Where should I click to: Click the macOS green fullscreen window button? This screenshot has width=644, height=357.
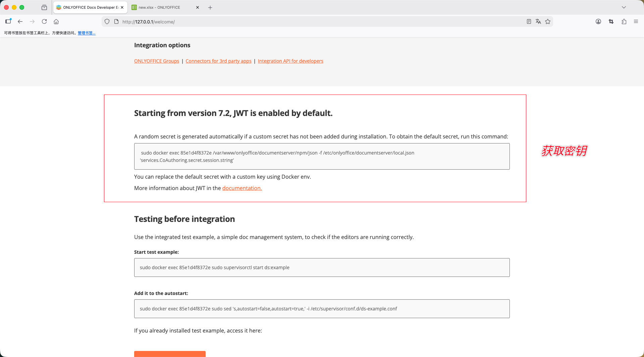coord(22,7)
